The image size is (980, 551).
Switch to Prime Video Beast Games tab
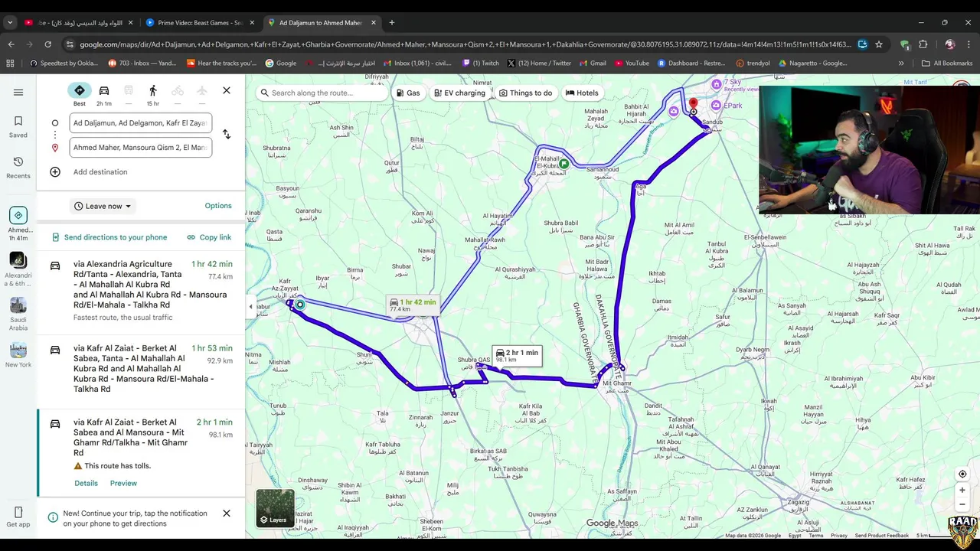pyautogui.click(x=201, y=23)
